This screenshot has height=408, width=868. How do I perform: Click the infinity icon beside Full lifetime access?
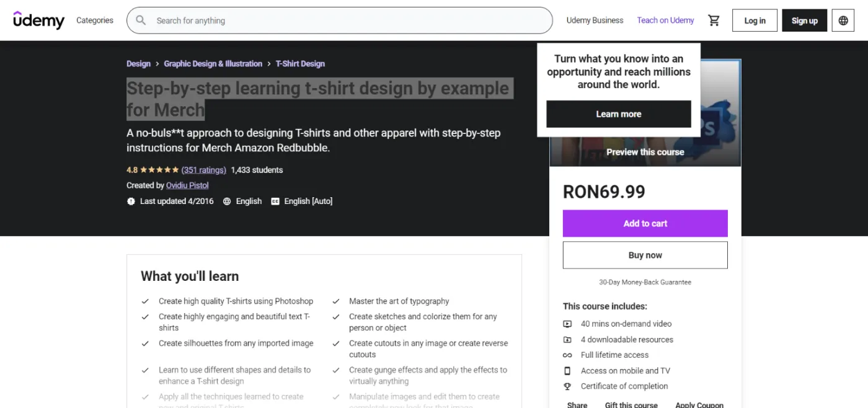pyautogui.click(x=567, y=355)
